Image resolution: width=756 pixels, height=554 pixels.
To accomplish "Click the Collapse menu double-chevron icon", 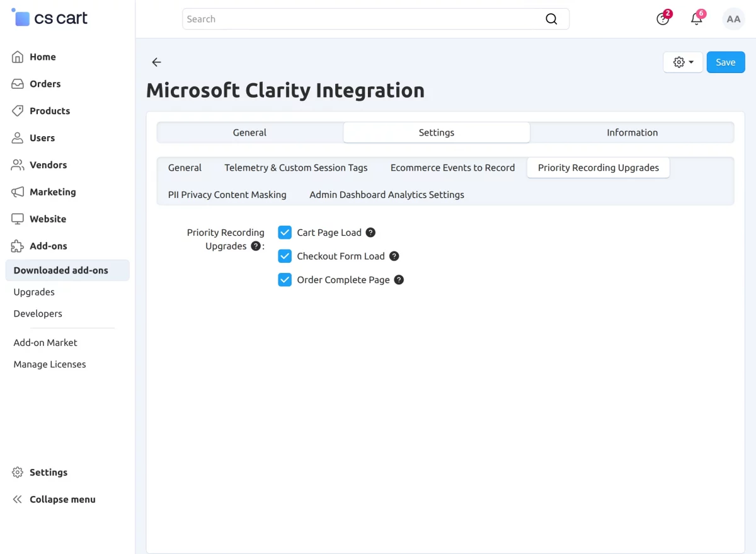I will tap(18, 500).
